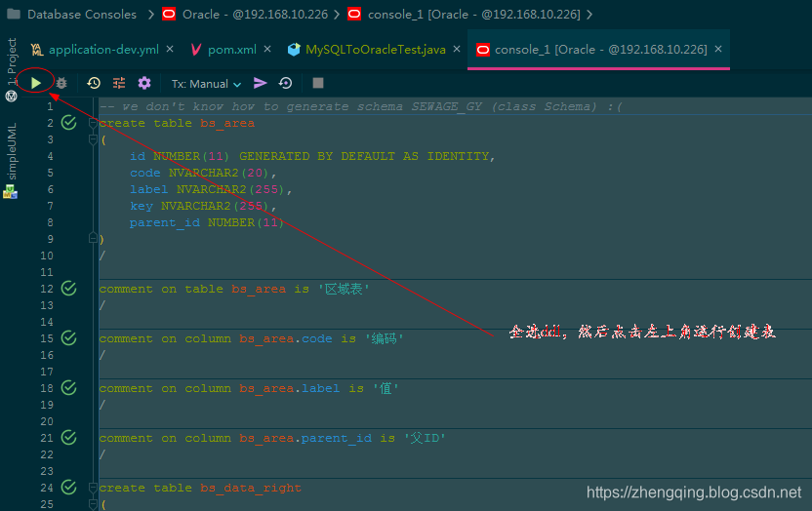Click Oracle - @192.168.10.226 breadcrumb
The width and height of the screenshot is (812, 511).
pos(255,15)
